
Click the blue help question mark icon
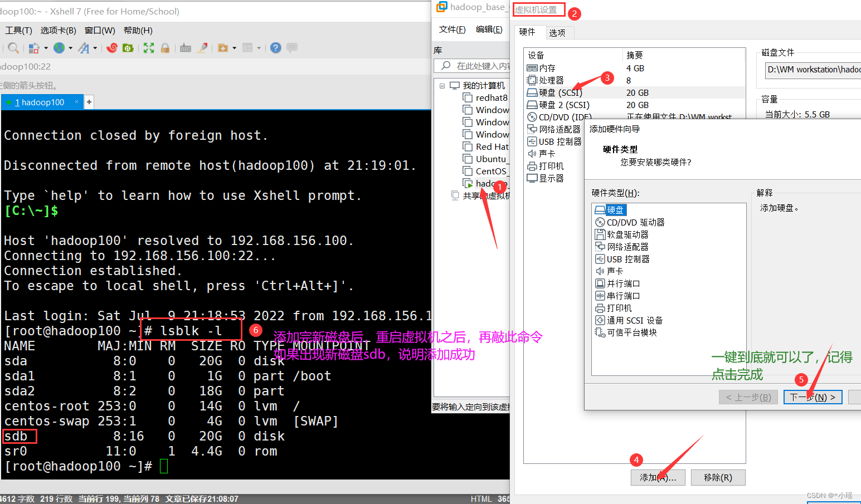click(275, 48)
